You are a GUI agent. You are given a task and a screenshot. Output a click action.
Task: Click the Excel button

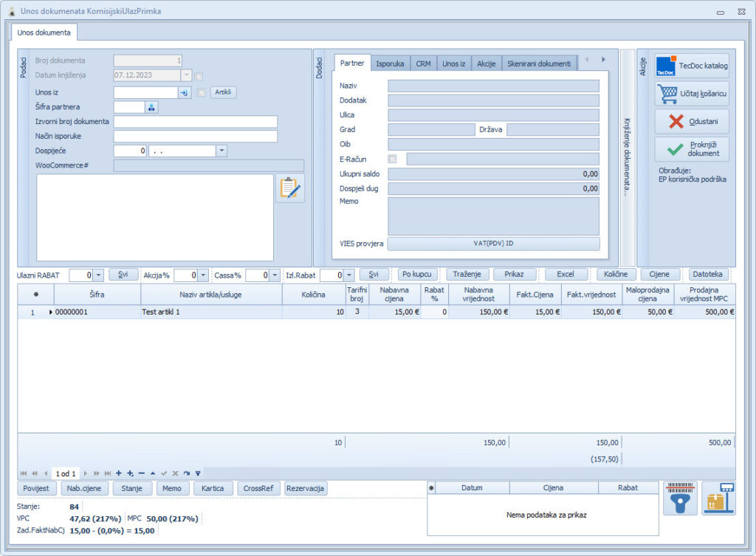566,274
